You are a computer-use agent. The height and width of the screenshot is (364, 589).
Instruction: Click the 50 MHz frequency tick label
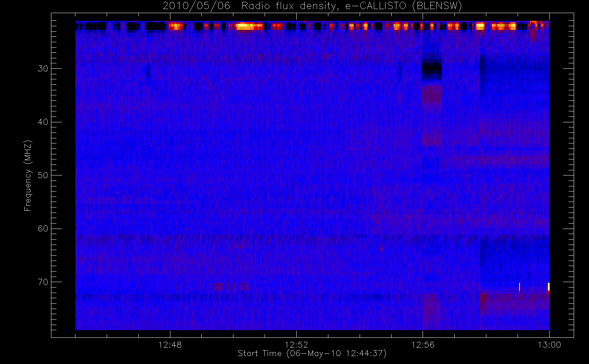43,175
